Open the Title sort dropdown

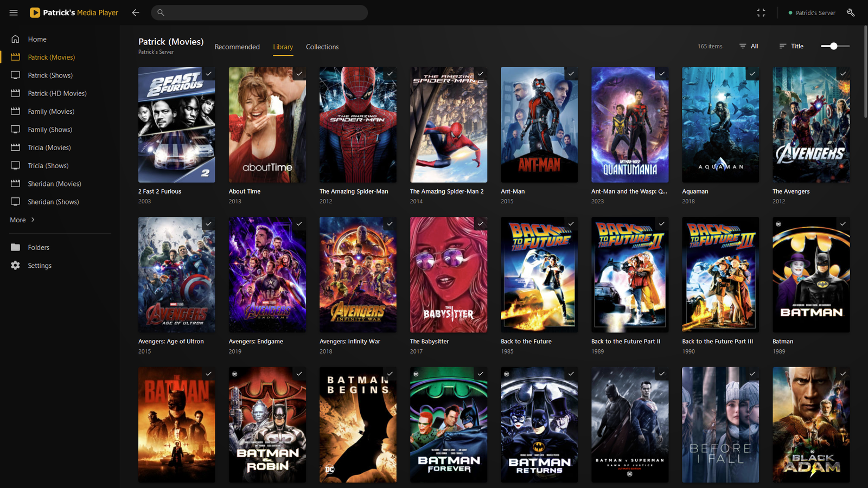(x=792, y=46)
